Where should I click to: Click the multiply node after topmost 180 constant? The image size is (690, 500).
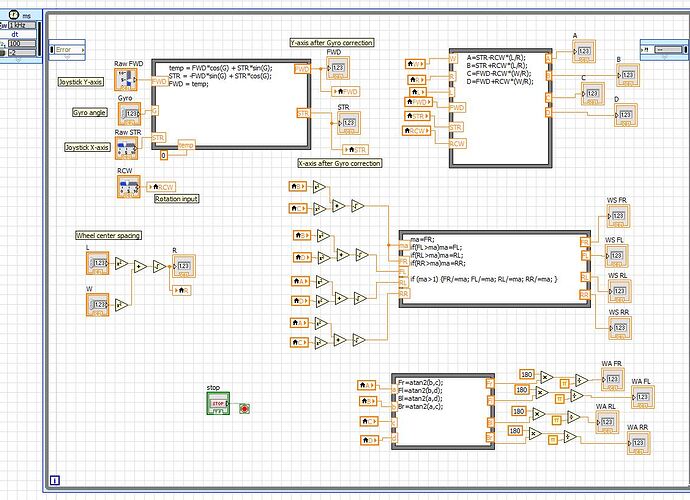[546, 377]
